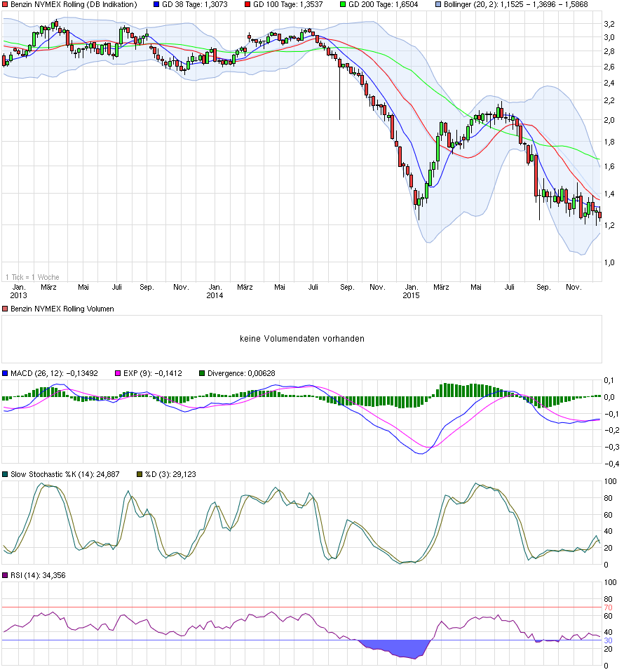Click the Jan. 2015 axis label
631x672 pixels.
point(411,292)
